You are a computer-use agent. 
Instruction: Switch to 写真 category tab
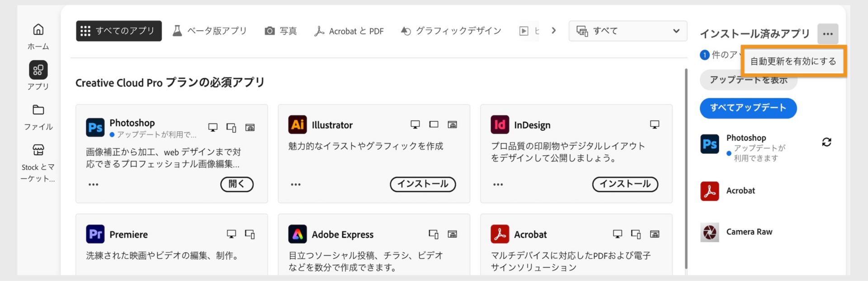pyautogui.click(x=281, y=31)
